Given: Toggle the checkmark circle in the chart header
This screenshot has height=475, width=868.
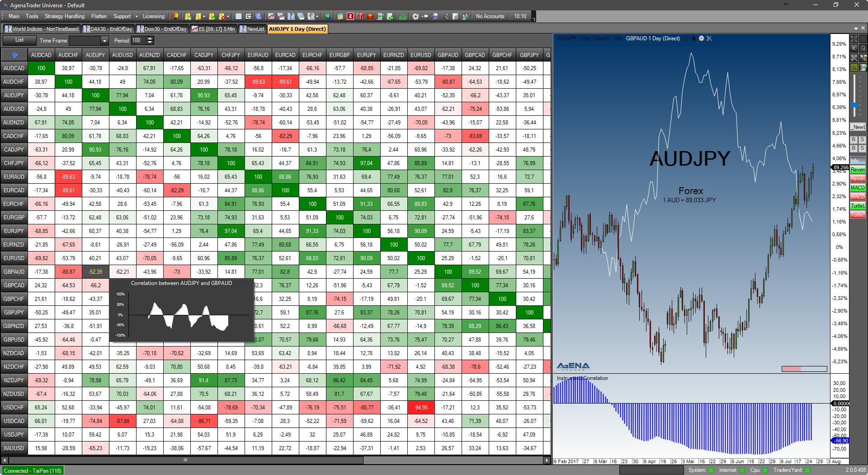Looking at the screenshot, I should pos(686,38).
